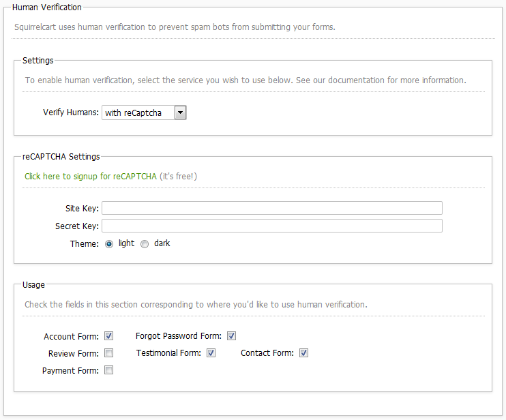The width and height of the screenshot is (506, 420).
Task: Enable the Review Form checkbox
Action: (109, 353)
